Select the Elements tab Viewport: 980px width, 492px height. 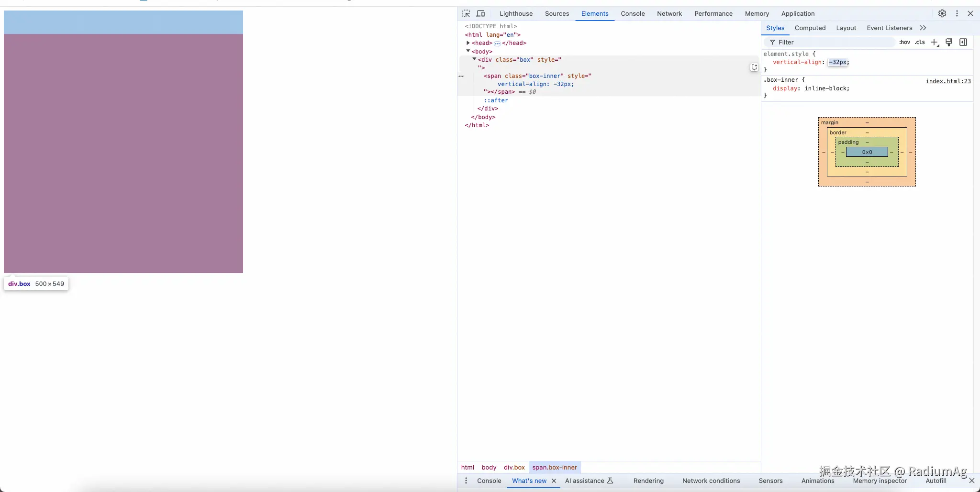[595, 13]
